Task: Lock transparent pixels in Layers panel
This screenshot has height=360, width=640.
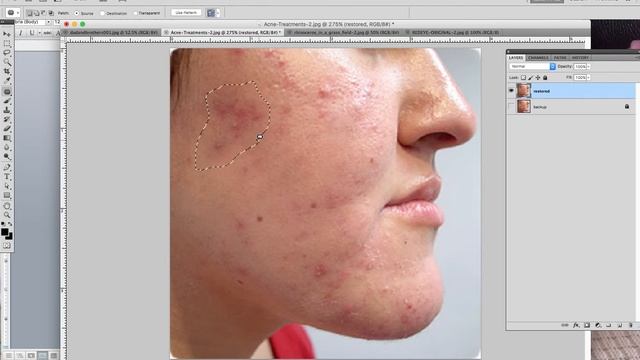Action: (523, 78)
